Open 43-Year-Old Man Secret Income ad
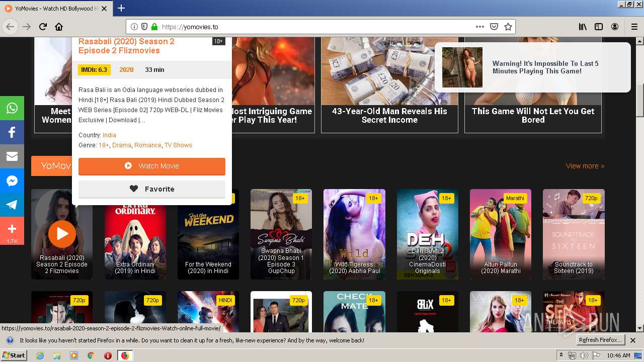This screenshot has height=362, width=644. 389,84
